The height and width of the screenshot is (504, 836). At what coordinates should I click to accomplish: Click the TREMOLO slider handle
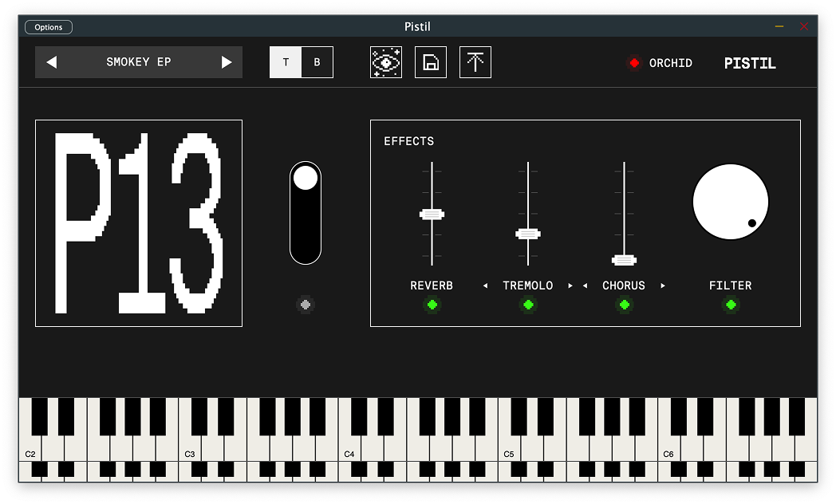pyautogui.click(x=528, y=234)
